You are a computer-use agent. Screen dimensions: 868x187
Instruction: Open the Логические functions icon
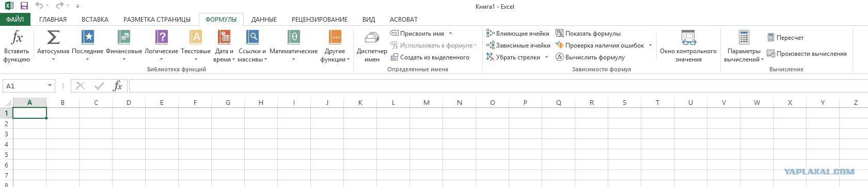pos(162,38)
